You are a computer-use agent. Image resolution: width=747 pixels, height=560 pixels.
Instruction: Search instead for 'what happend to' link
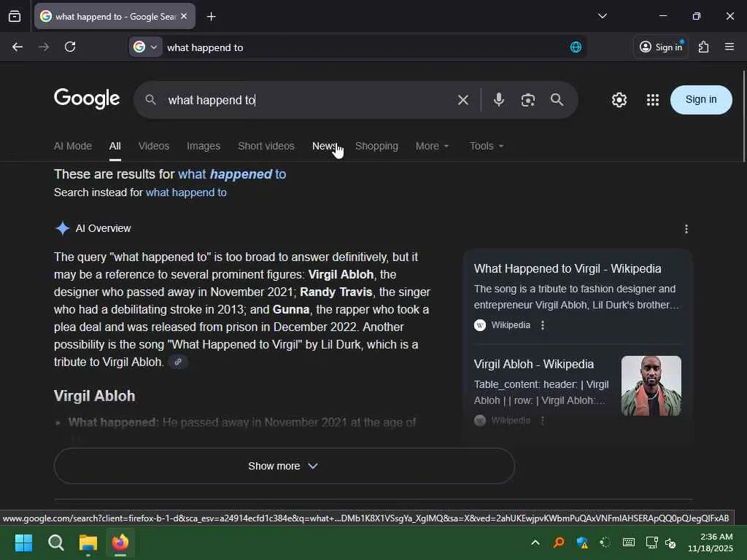[186, 192]
